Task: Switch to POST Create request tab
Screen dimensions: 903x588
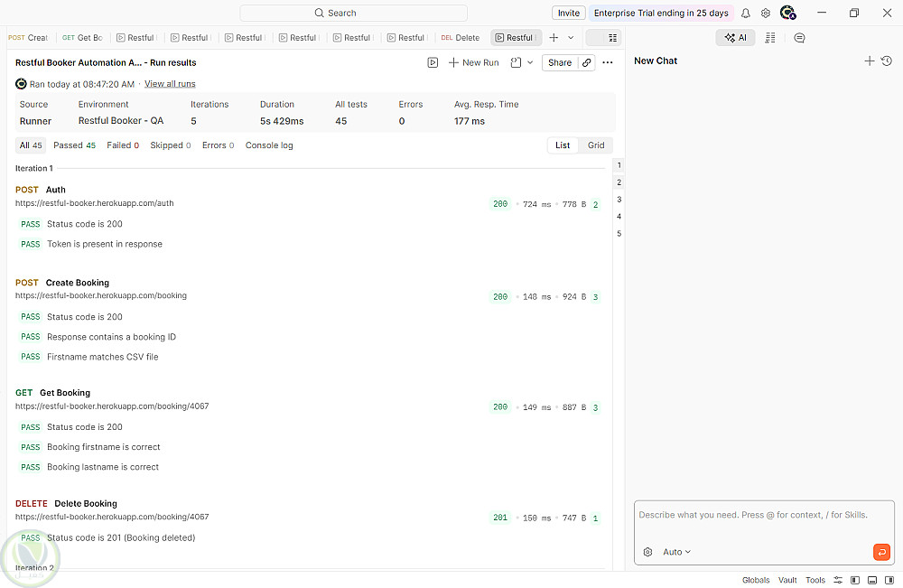Action: point(28,37)
